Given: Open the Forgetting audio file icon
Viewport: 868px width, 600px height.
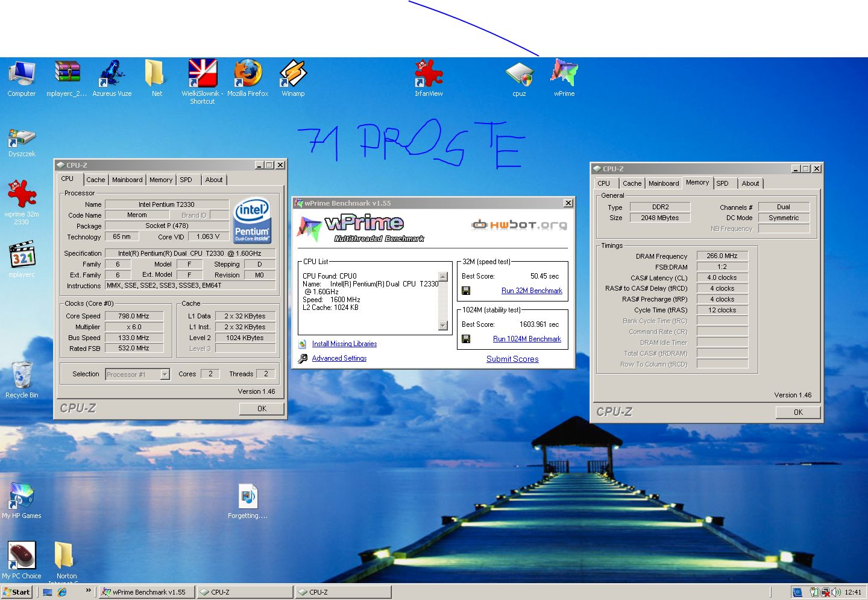Looking at the screenshot, I should (248, 496).
